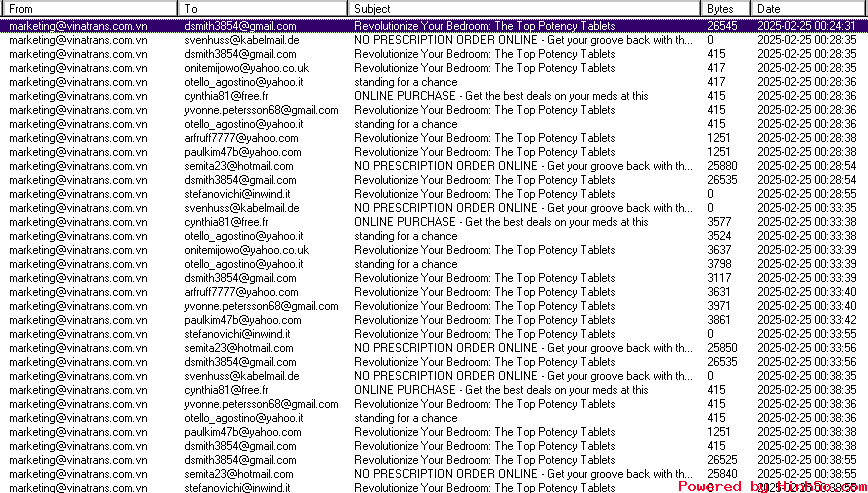Select the arfruff7777@yahoo.com recipient with 1251 bytes
The height and width of the screenshot is (493, 868).
241,138
